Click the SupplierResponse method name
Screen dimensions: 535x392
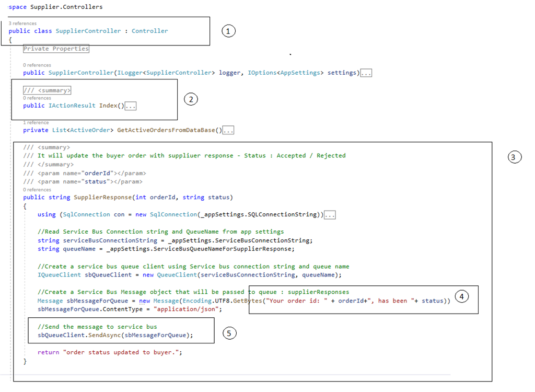point(103,198)
